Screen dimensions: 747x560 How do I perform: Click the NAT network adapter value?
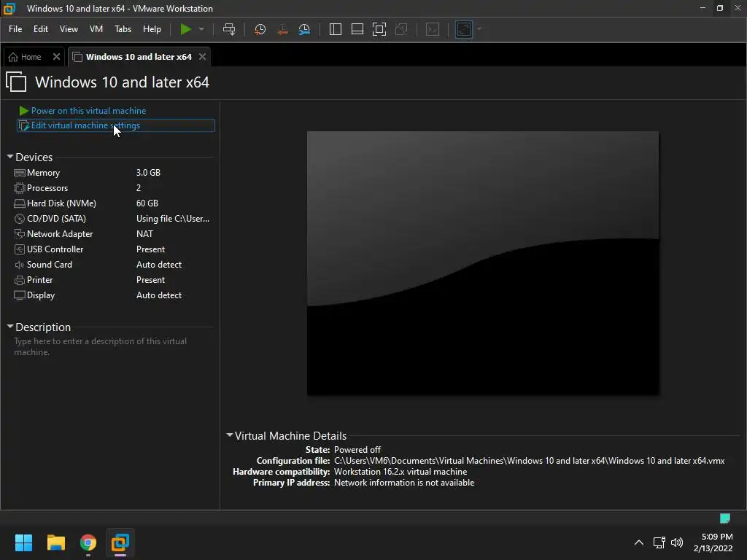pyautogui.click(x=145, y=234)
